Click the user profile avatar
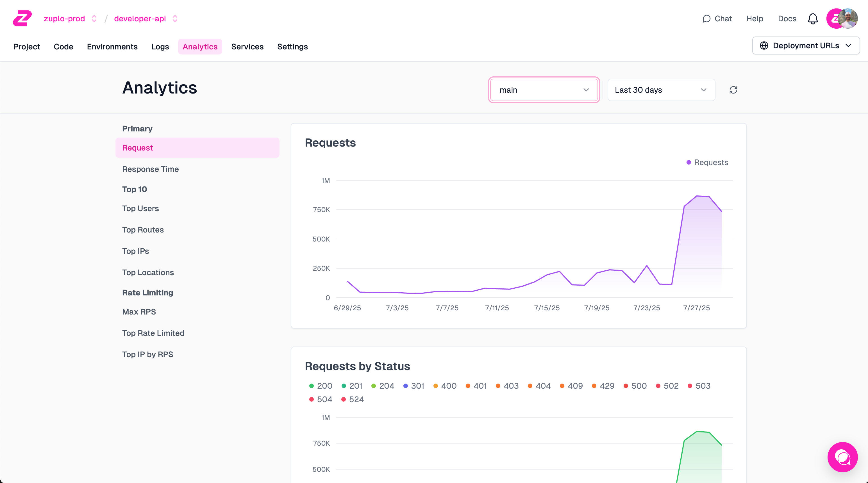This screenshot has width=868, height=483. 847,19
